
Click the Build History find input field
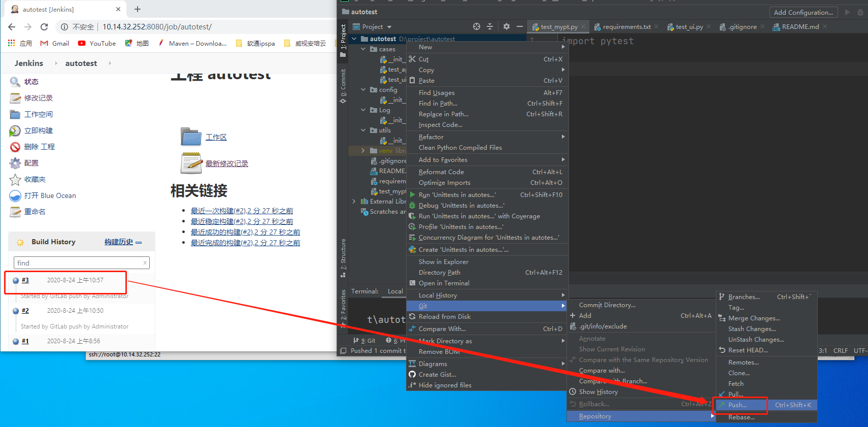coord(81,262)
